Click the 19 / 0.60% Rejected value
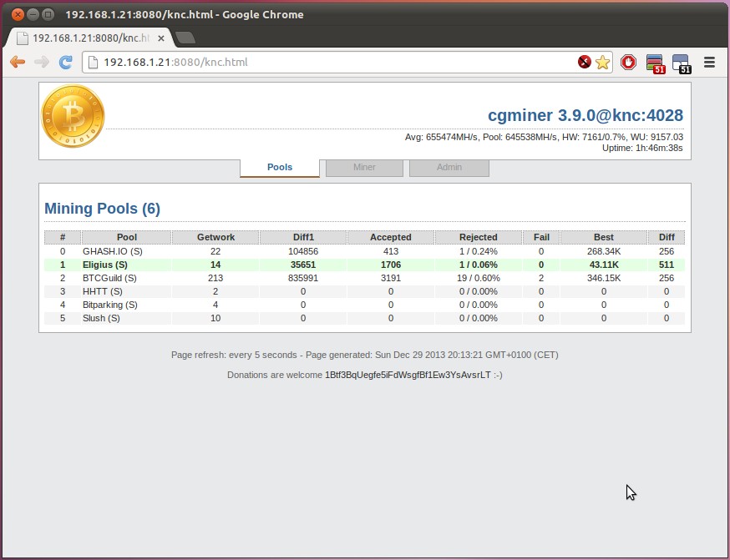Image resolution: width=730 pixels, height=560 pixels. click(x=479, y=278)
